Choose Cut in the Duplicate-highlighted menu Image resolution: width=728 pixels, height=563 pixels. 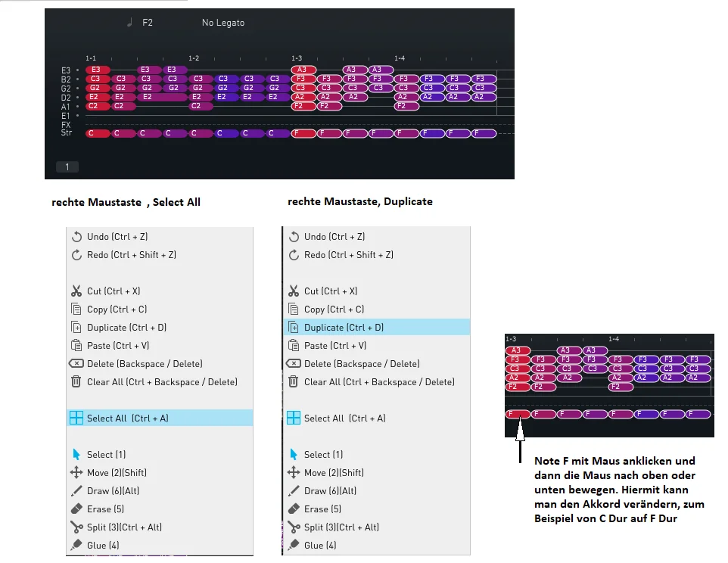coord(331,291)
